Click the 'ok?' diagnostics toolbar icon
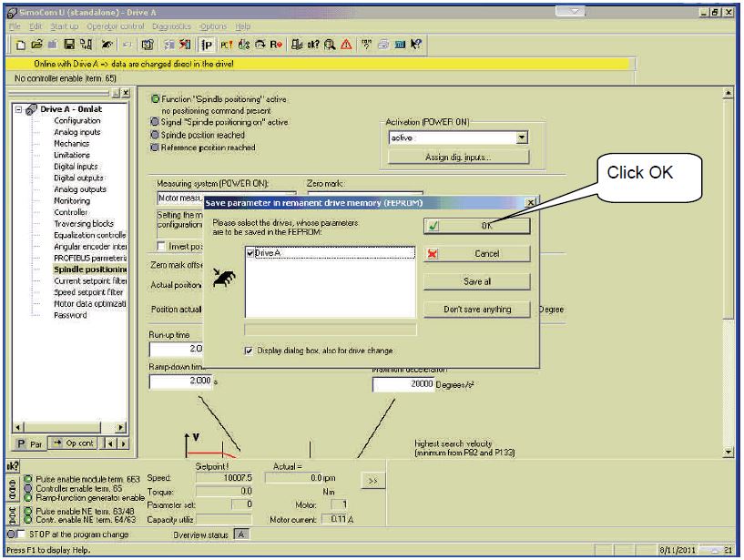 pyautogui.click(x=313, y=45)
